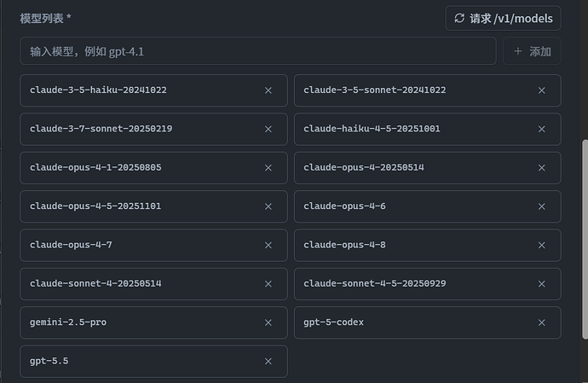Delete claude-3-7-sonnet-20250219 via X icon
This screenshot has width=588, height=383.
pos(268,129)
